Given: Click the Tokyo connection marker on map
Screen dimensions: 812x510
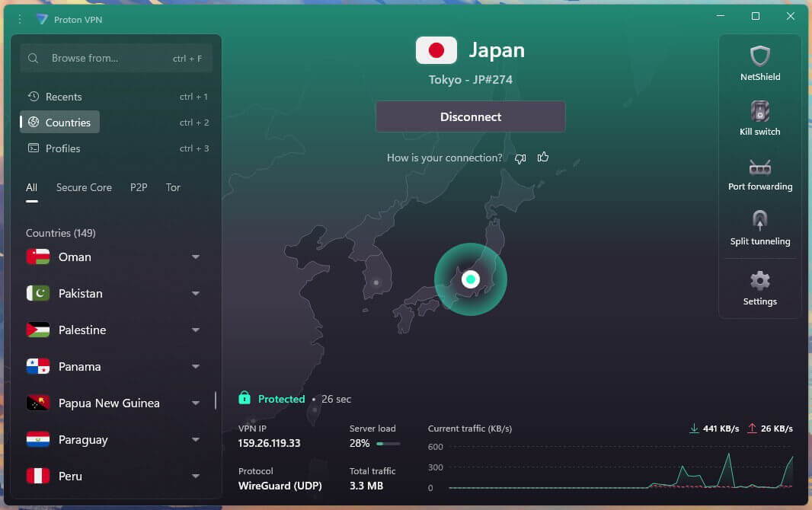Looking at the screenshot, I should click(x=470, y=279).
